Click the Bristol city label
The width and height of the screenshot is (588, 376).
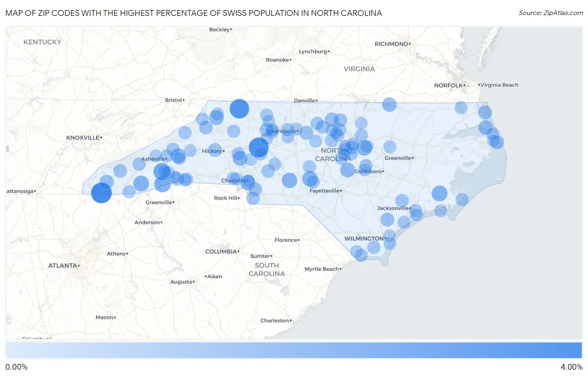(174, 100)
